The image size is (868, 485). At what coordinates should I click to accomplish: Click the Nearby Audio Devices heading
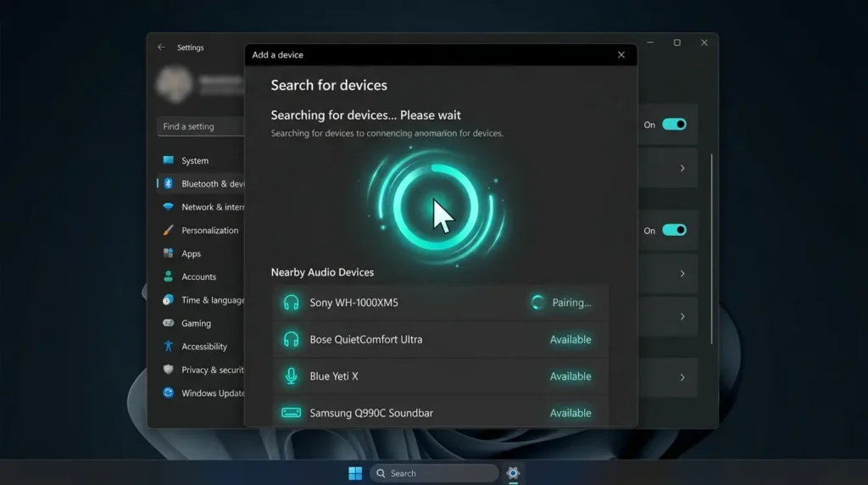[x=322, y=272]
